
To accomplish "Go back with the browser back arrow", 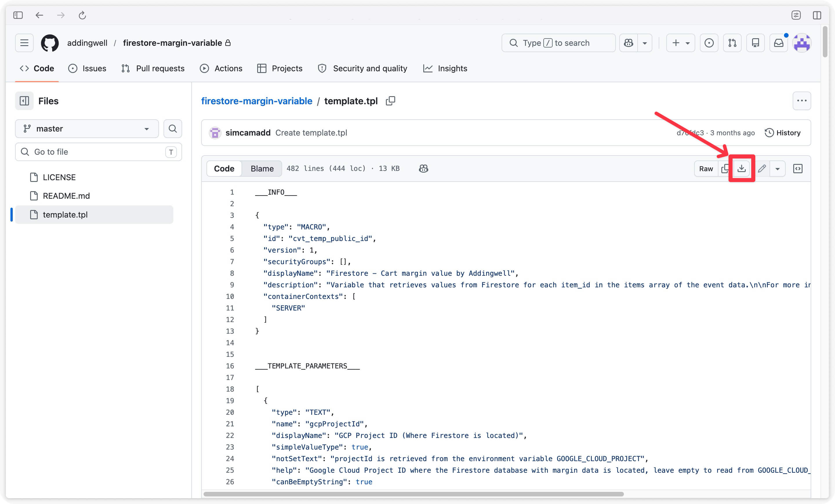I will (x=39, y=15).
